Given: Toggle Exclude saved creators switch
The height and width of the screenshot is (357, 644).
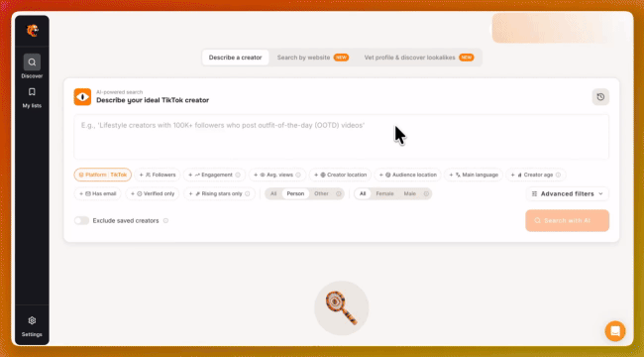Looking at the screenshot, I should (x=81, y=220).
